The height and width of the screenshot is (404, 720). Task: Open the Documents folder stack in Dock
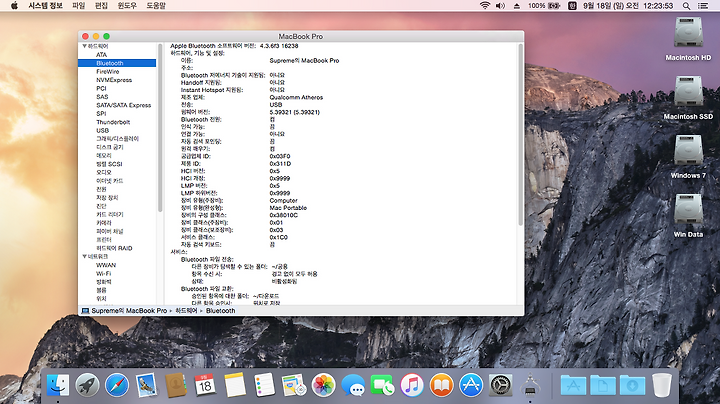coord(603,385)
